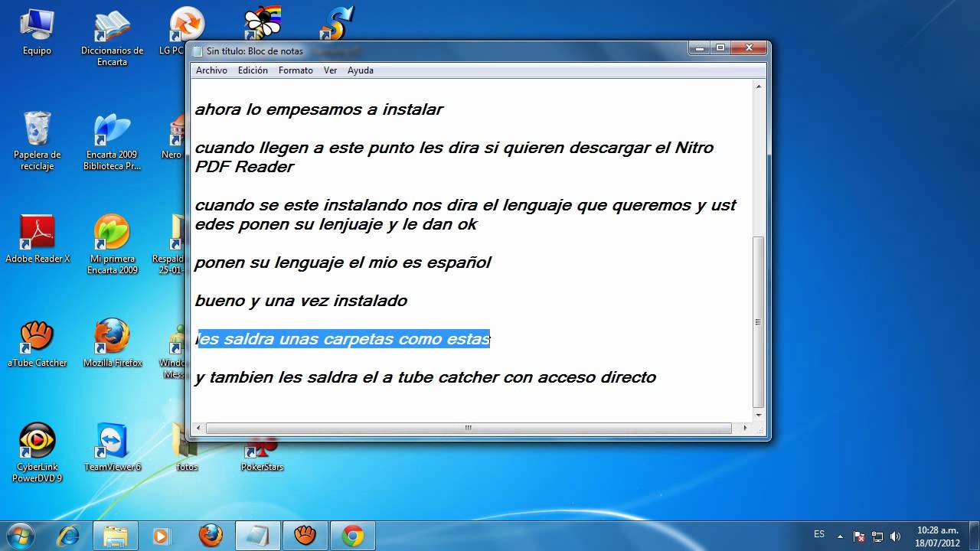This screenshot has width=980, height=551.
Task: Select Bloc de notas taskbar button
Action: [x=258, y=535]
